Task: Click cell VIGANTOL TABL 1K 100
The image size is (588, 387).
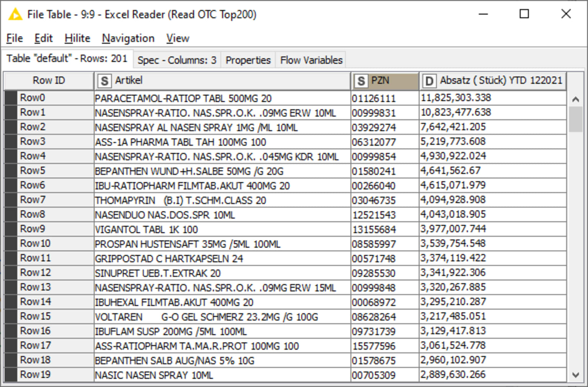Action: [222, 229]
